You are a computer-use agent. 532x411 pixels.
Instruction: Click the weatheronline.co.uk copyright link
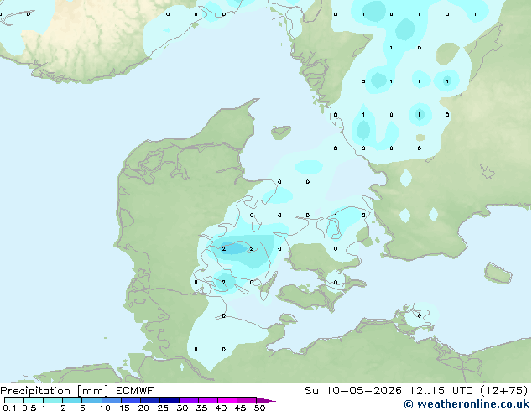coord(467,404)
